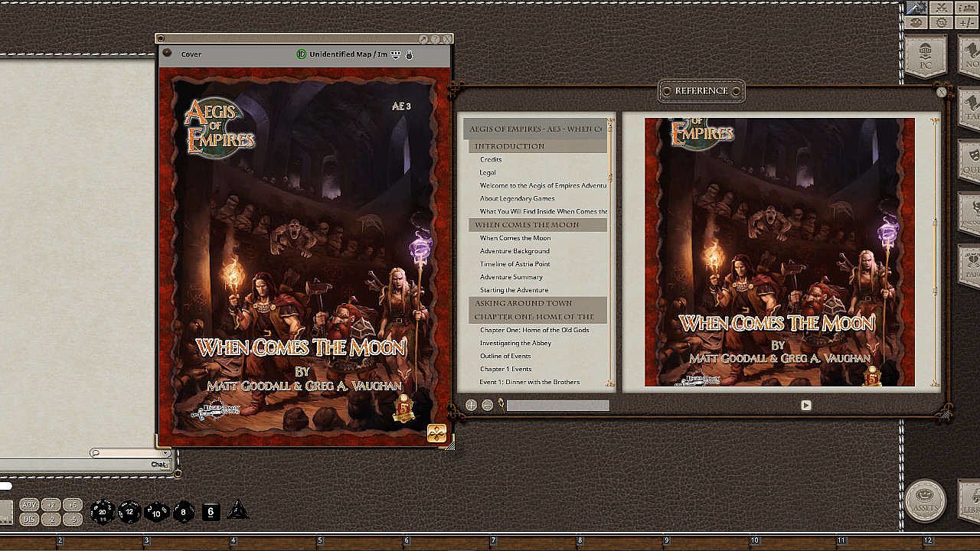Click the Chat button
Viewport: 980px width, 551px height.
[x=159, y=465]
